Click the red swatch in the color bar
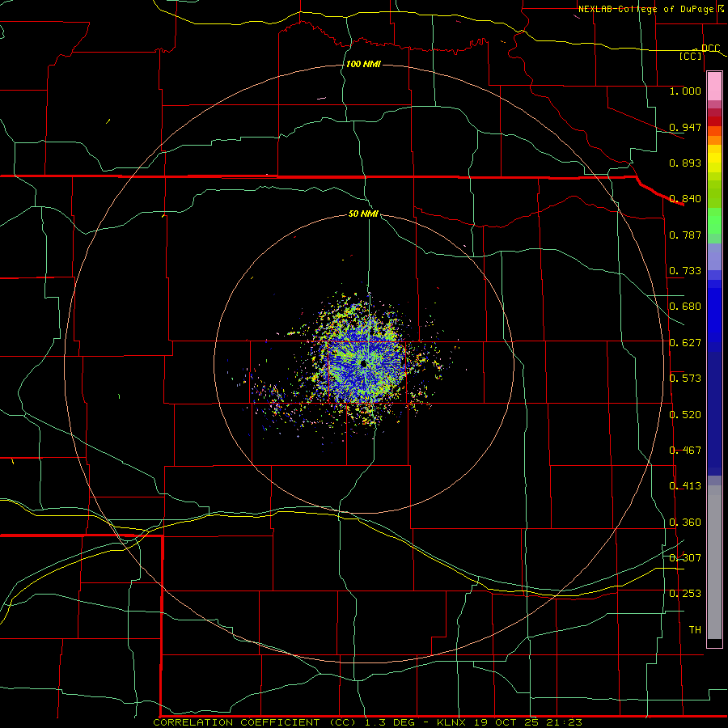728x728 pixels. click(x=714, y=121)
